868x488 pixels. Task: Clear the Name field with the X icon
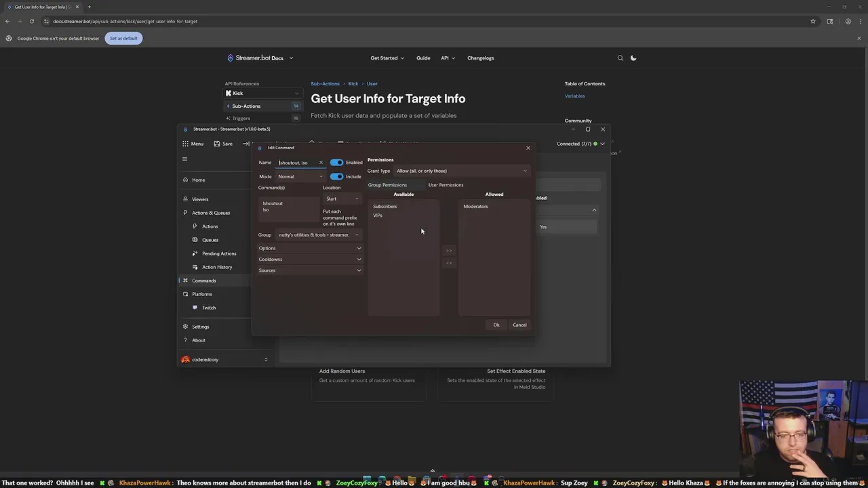point(321,163)
